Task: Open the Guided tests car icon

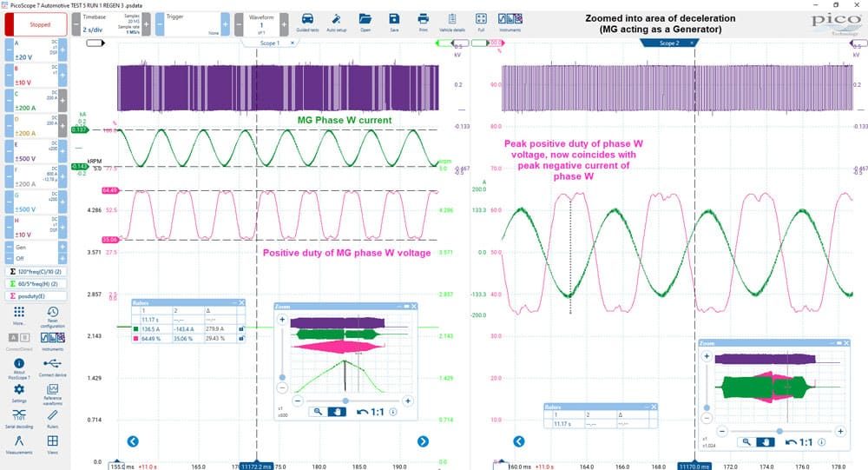Action: [x=306, y=23]
